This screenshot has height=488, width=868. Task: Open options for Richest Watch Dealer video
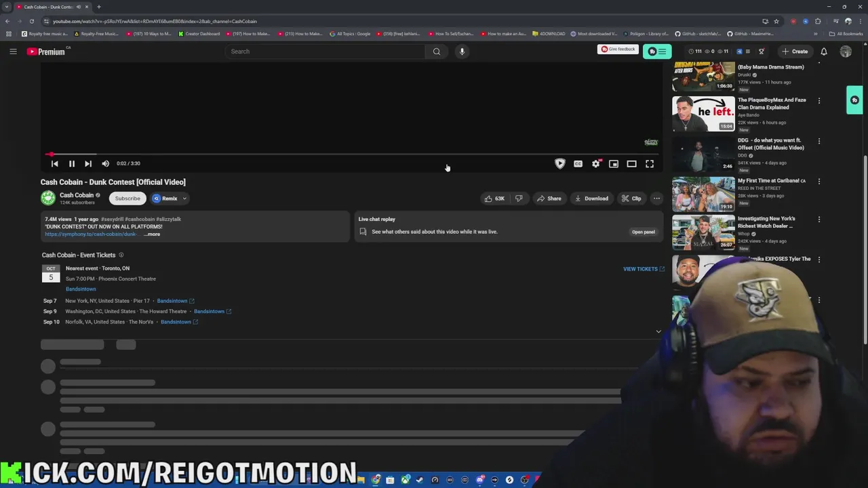(x=819, y=220)
